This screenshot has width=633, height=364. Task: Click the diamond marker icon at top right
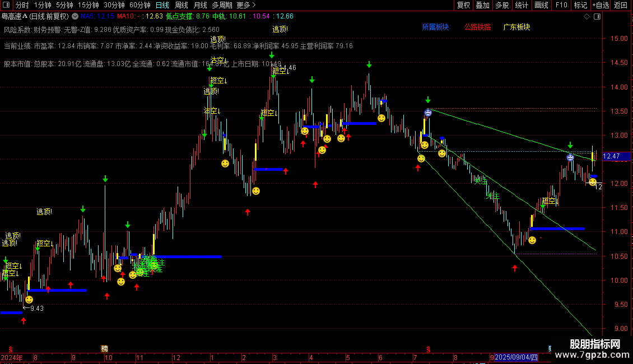(x=587, y=17)
